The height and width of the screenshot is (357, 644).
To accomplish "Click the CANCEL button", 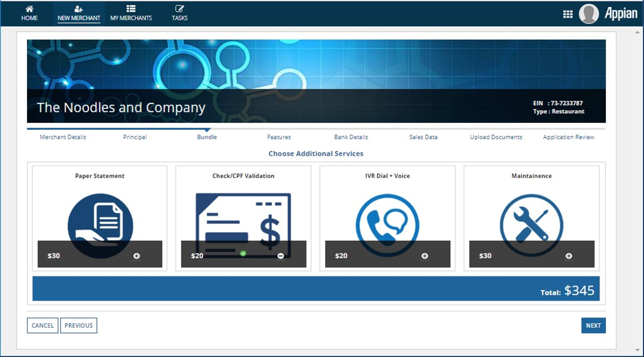I will (42, 325).
